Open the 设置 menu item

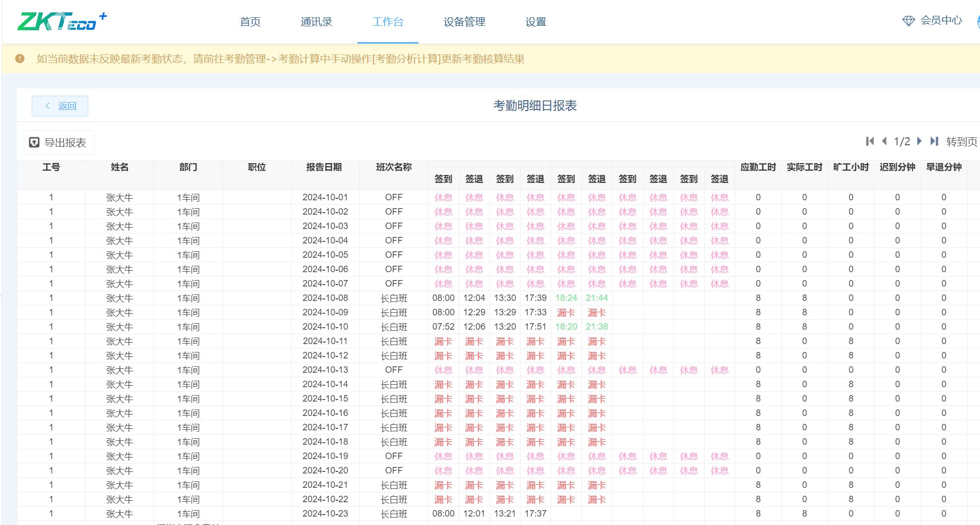[535, 22]
